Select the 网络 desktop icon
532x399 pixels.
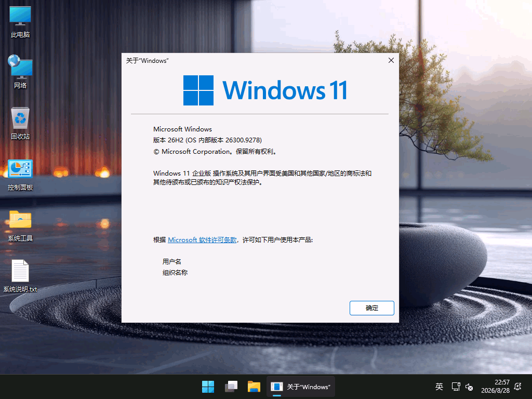[x=20, y=72]
